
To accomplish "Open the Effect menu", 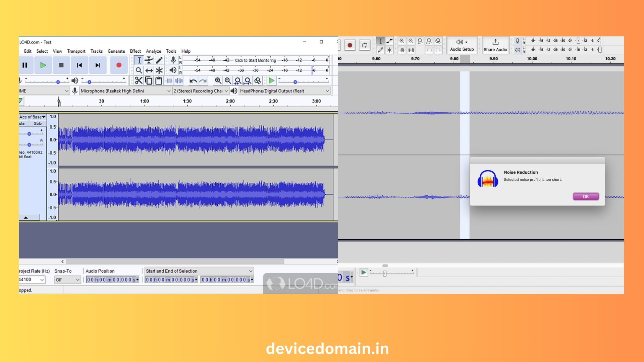I will 135,51.
